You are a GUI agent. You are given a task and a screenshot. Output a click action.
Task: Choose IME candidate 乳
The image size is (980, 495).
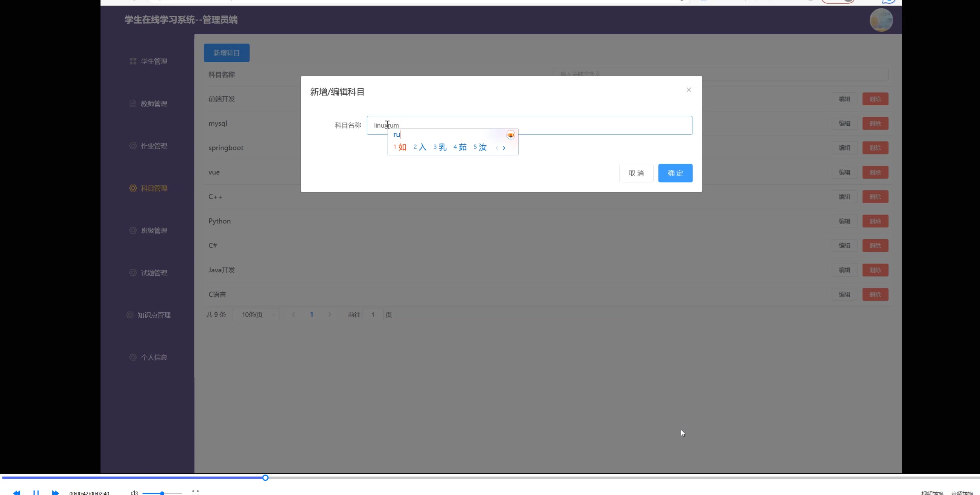click(440, 147)
